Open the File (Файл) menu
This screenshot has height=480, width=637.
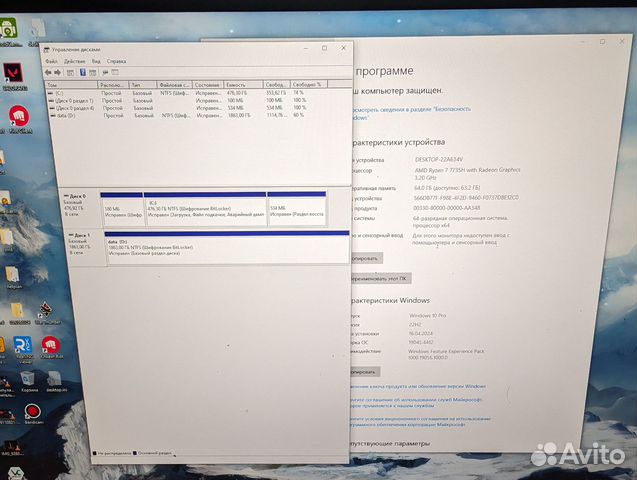point(51,61)
